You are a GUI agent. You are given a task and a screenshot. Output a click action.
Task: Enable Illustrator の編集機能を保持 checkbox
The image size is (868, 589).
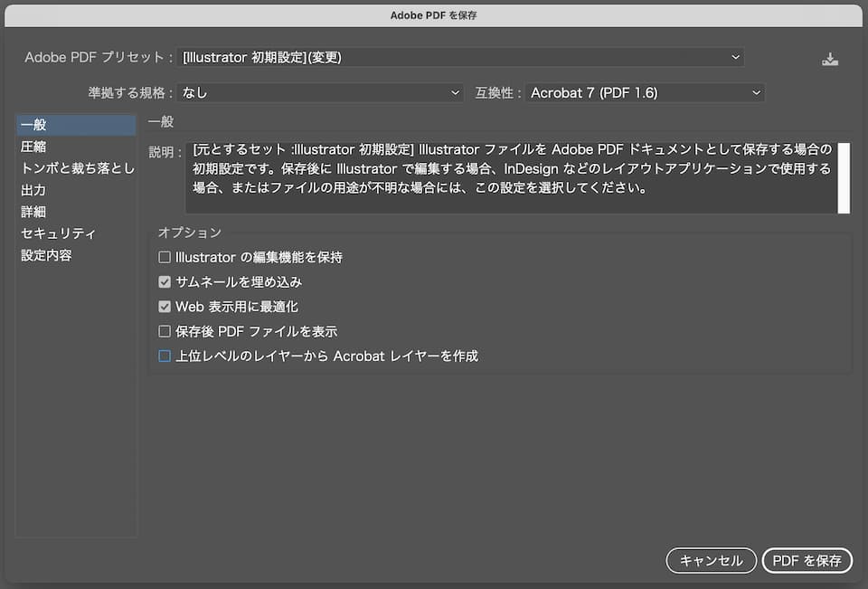(165, 258)
